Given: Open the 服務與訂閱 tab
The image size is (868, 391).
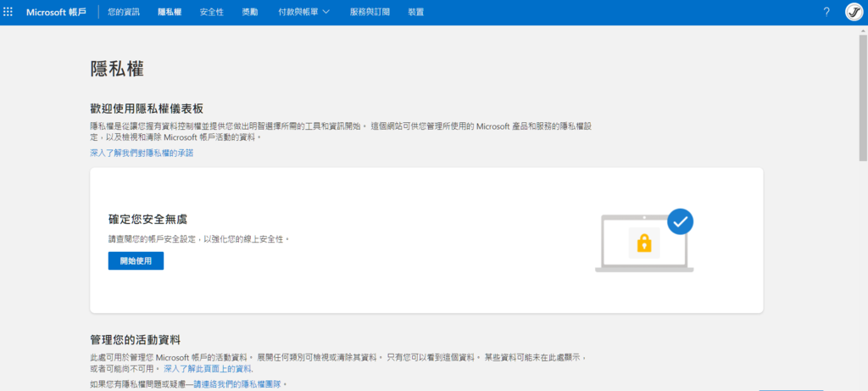Looking at the screenshot, I should 370,12.
